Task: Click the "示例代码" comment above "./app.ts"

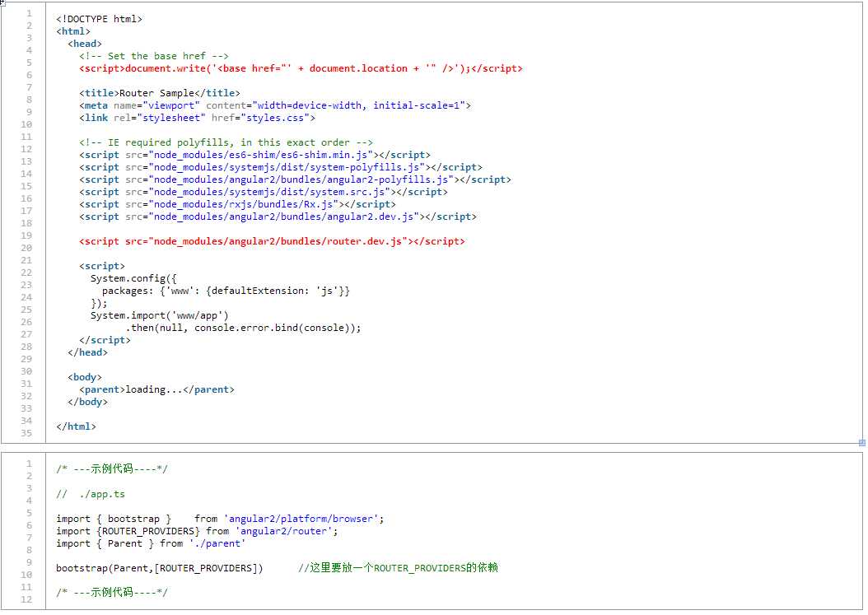Action: pos(112,468)
